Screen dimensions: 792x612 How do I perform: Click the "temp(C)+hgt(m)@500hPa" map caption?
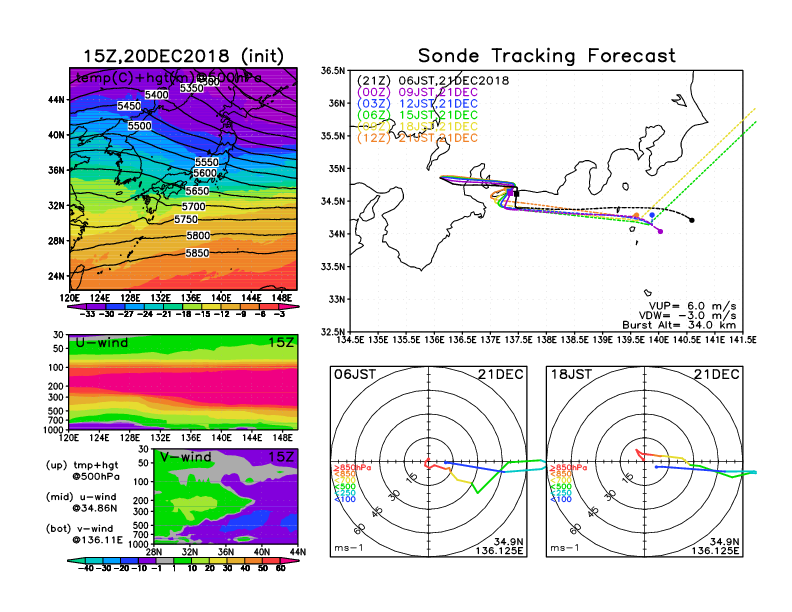pos(169,78)
